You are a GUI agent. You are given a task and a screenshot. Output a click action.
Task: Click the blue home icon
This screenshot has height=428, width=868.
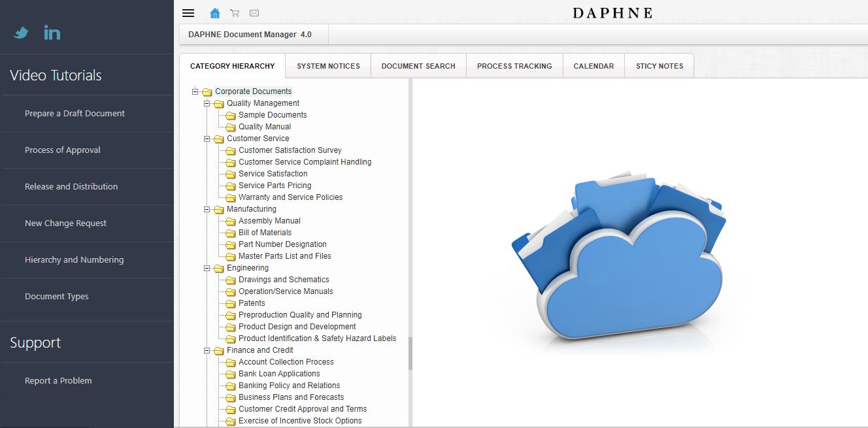(x=215, y=13)
